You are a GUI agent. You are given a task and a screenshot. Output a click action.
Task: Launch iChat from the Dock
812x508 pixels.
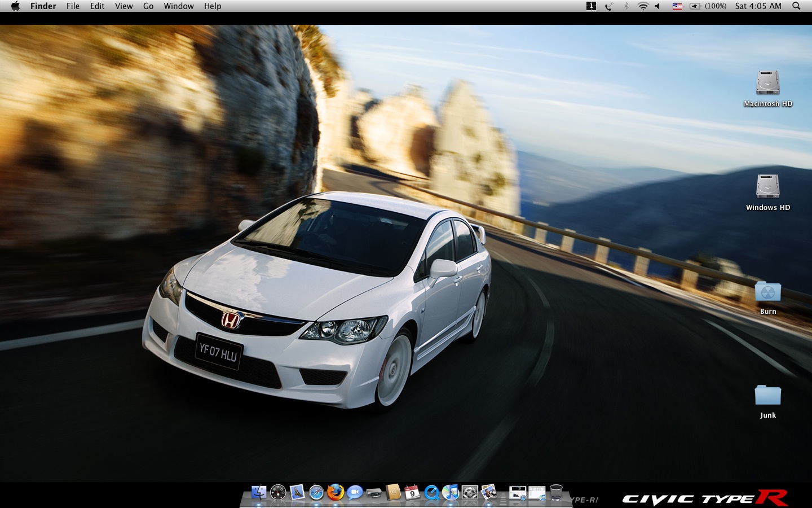point(355,492)
